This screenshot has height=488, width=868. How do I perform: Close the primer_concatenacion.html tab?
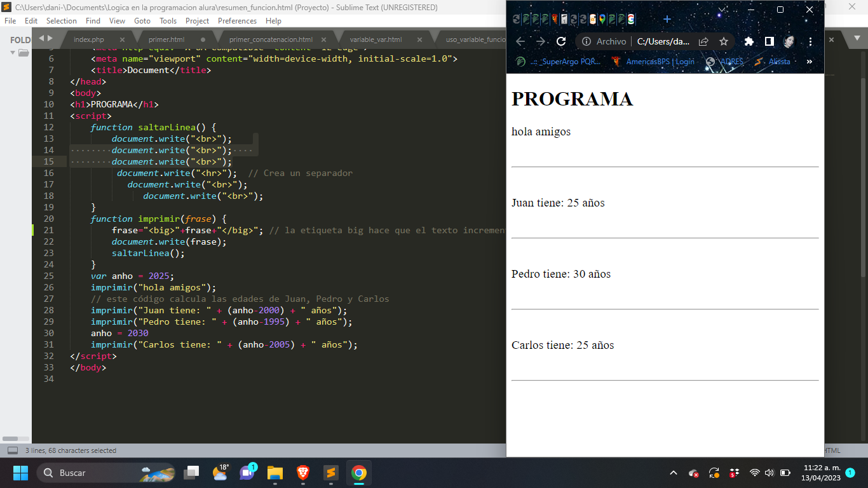coord(323,39)
